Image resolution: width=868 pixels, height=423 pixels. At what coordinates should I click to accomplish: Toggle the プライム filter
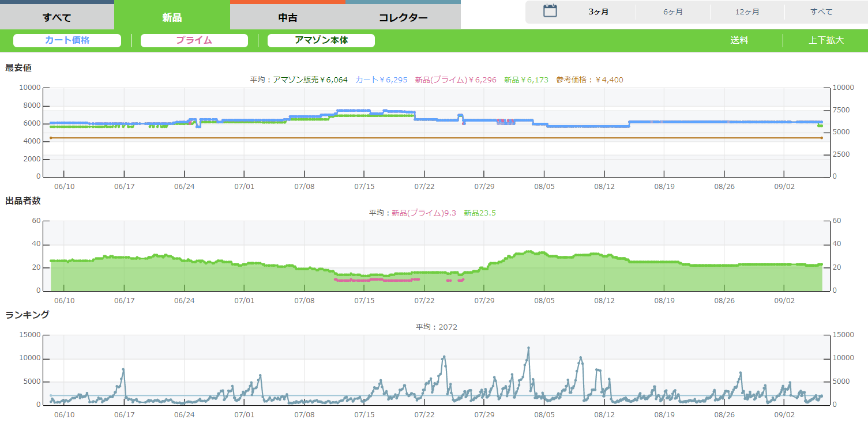194,40
